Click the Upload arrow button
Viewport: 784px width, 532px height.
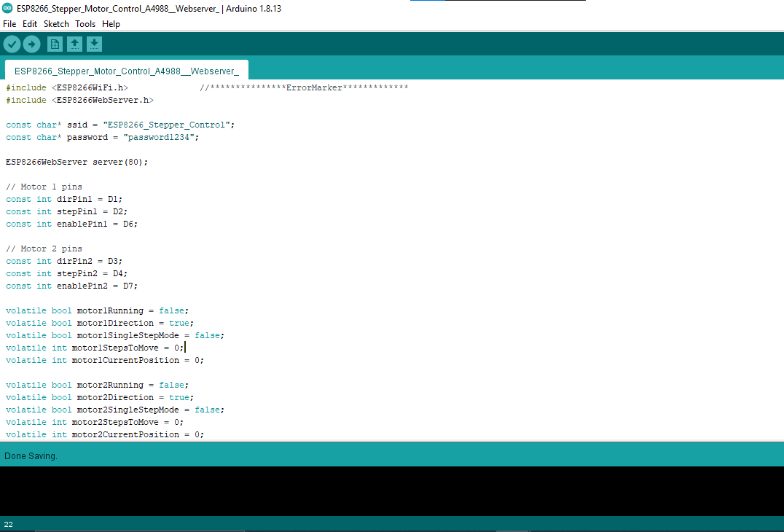(x=31, y=44)
